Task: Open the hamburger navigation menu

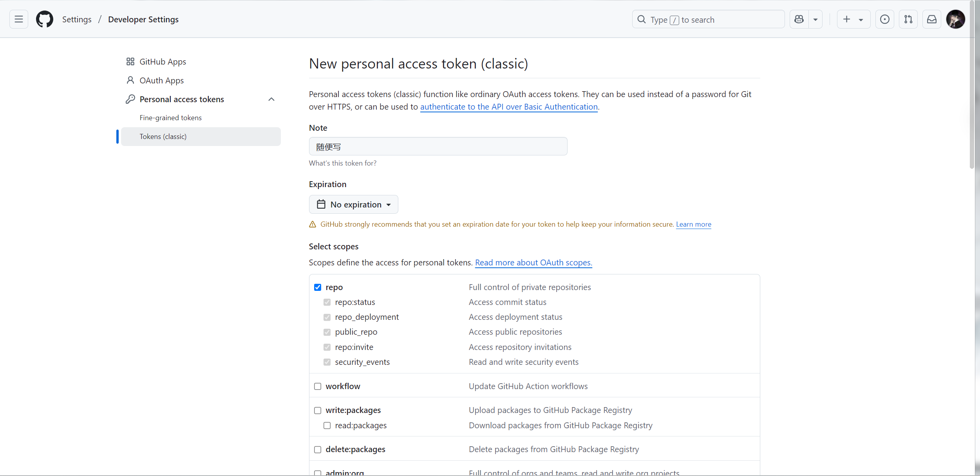Action: click(19, 19)
